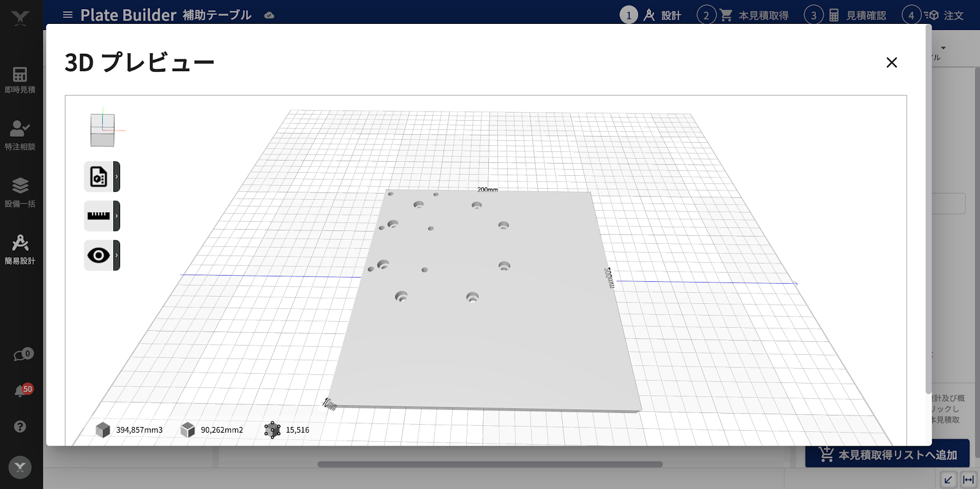Click the width fit icon at bottom right

pyautogui.click(x=968, y=480)
